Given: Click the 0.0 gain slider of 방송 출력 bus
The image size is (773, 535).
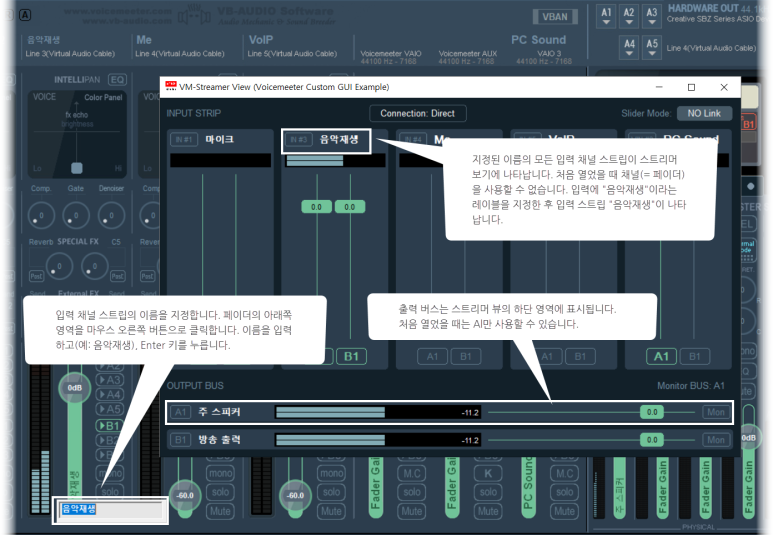Looking at the screenshot, I should pyautogui.click(x=652, y=440).
